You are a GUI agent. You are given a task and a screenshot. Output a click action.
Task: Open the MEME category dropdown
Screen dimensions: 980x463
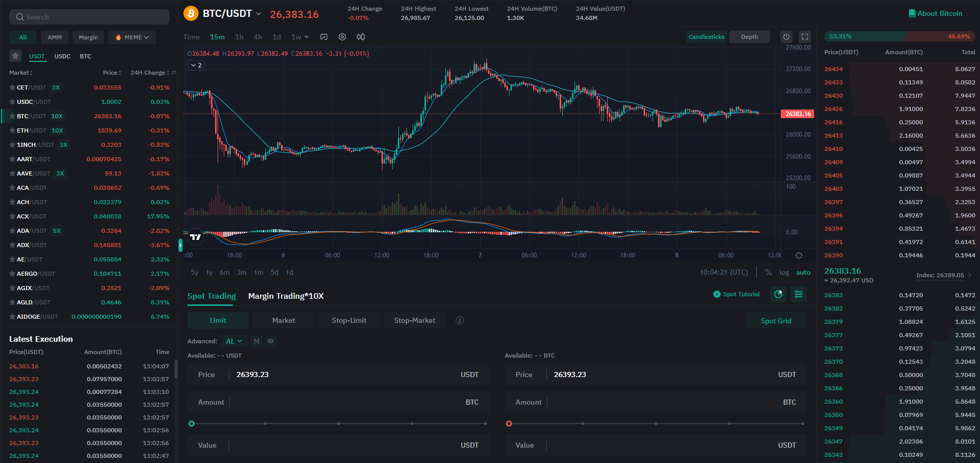(x=132, y=37)
